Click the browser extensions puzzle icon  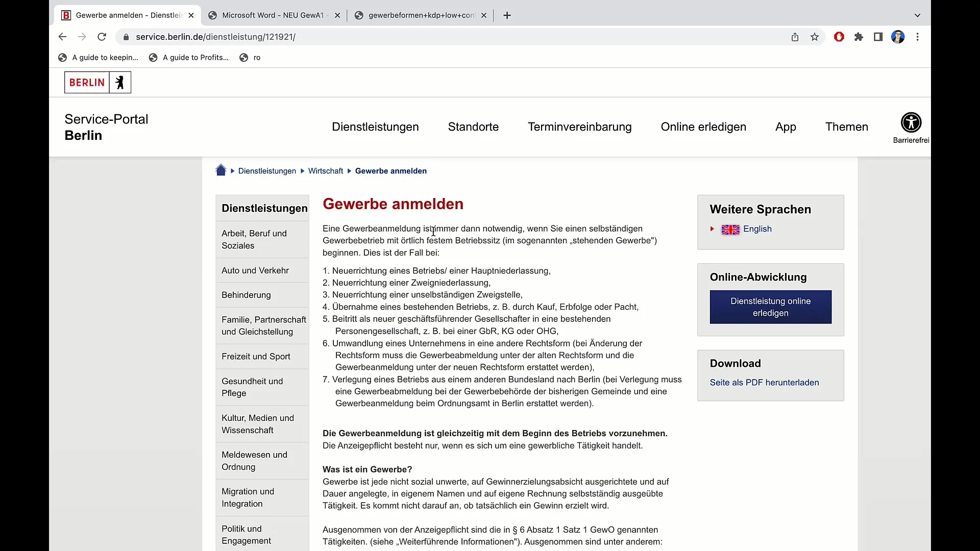click(859, 37)
